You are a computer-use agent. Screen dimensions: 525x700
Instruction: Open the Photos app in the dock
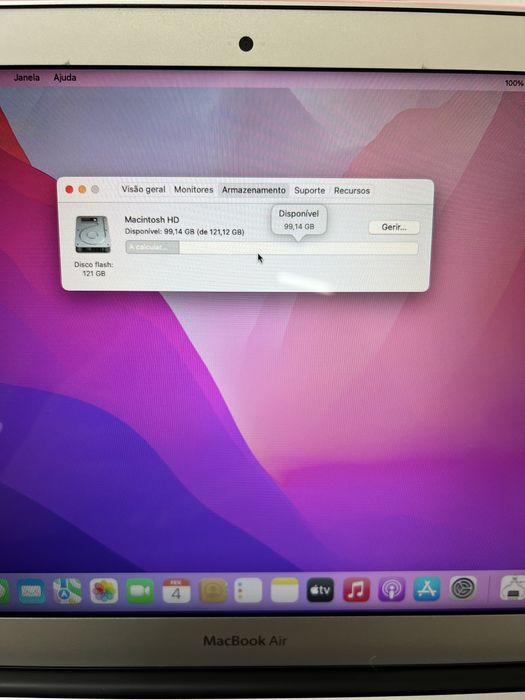104,591
